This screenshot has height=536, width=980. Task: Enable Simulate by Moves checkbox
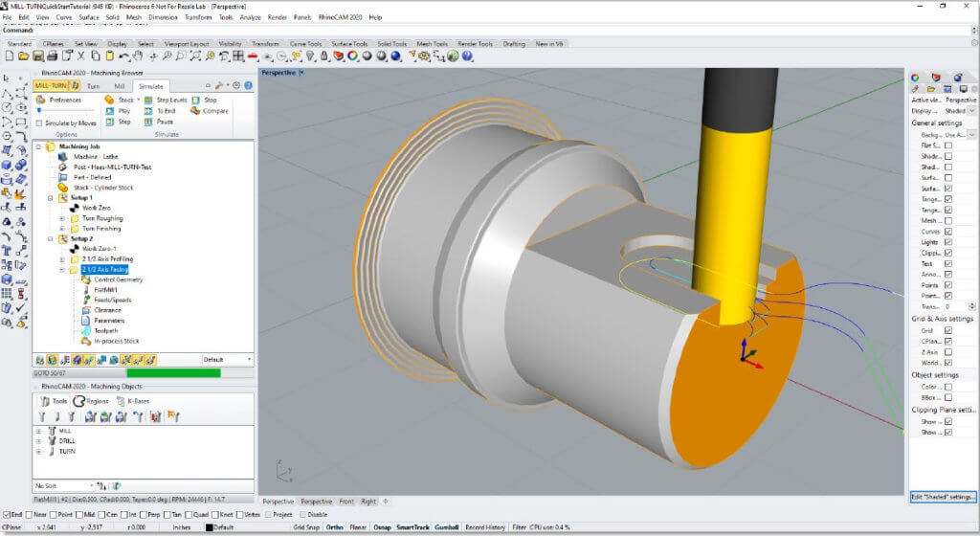click(x=38, y=123)
